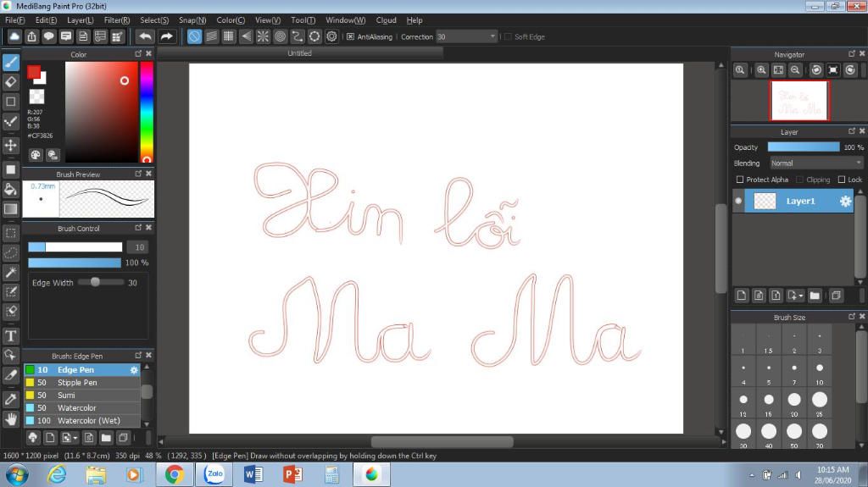Select the Sumi brush
Viewport: 868px width, 487px height.
[82, 396]
